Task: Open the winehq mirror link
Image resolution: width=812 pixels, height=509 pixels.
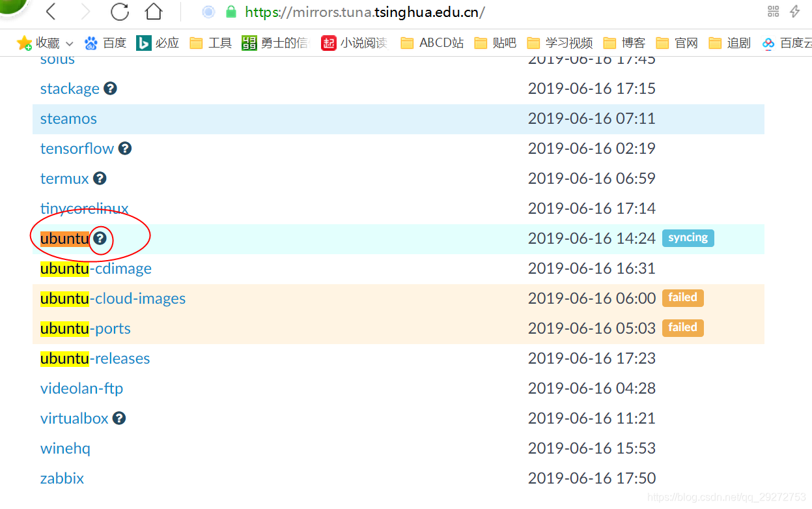Action: (x=65, y=448)
